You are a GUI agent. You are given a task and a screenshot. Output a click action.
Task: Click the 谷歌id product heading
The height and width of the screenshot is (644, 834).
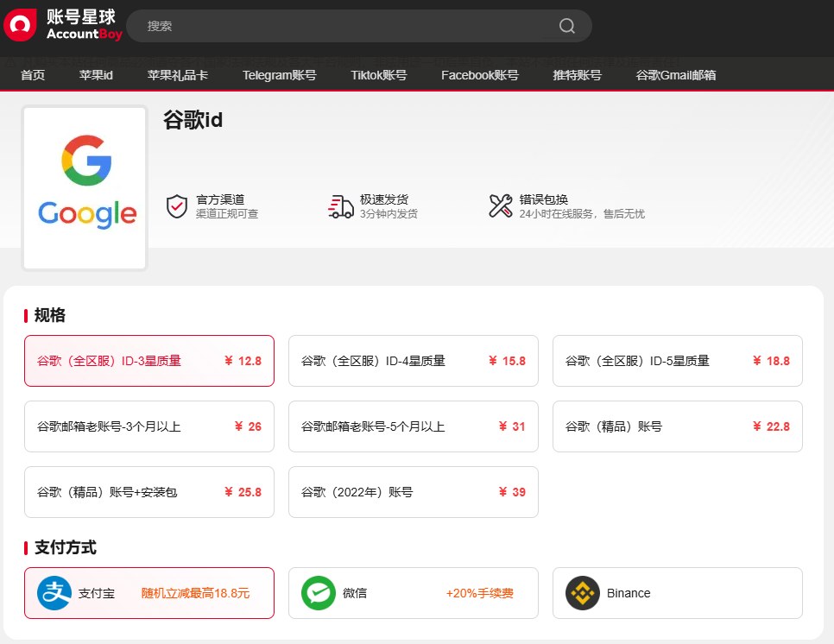[193, 120]
